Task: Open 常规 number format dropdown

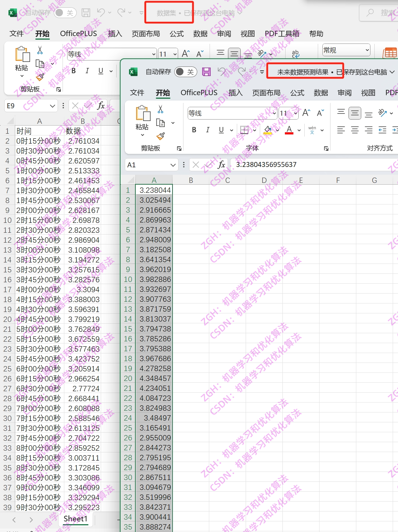Action: pos(367,50)
